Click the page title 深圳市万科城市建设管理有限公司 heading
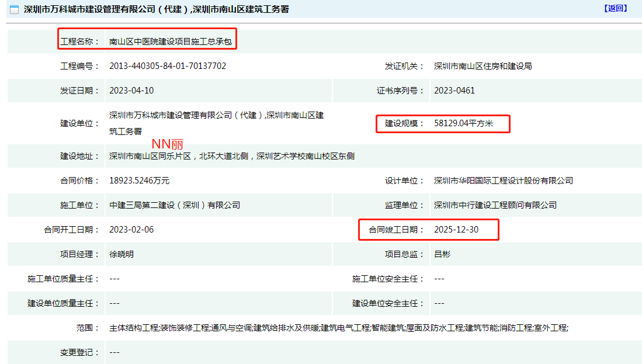Screen dimensions: 642x364 pos(156,9)
